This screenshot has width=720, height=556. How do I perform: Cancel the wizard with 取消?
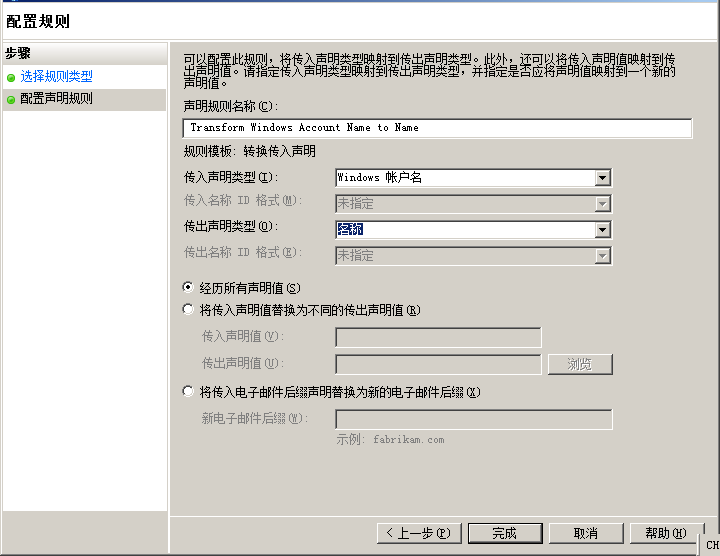586,534
